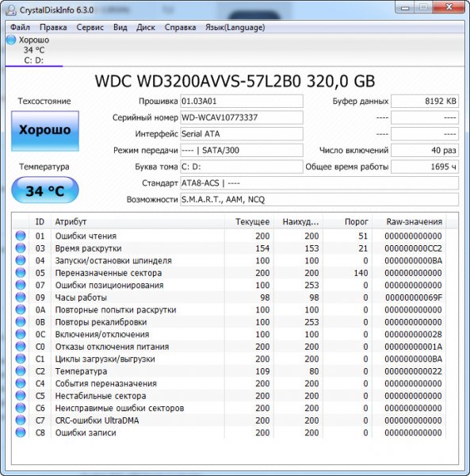Image resolution: width=470 pixels, height=476 pixels.
Task: Click status orb for 07 Ошибки позиционирования
Action: point(21,285)
